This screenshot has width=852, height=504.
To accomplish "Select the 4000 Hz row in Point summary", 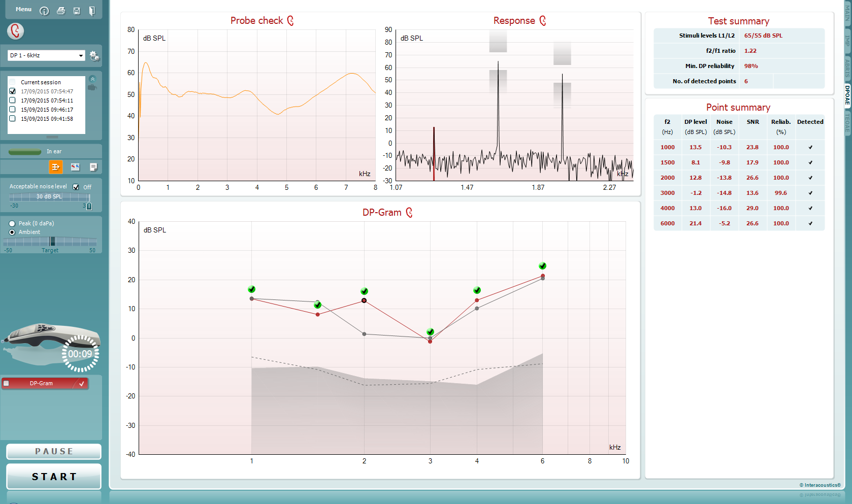I will coord(739,208).
